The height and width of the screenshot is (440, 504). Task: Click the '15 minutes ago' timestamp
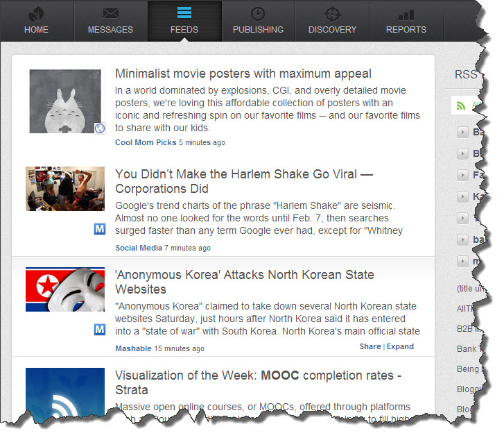(x=179, y=348)
